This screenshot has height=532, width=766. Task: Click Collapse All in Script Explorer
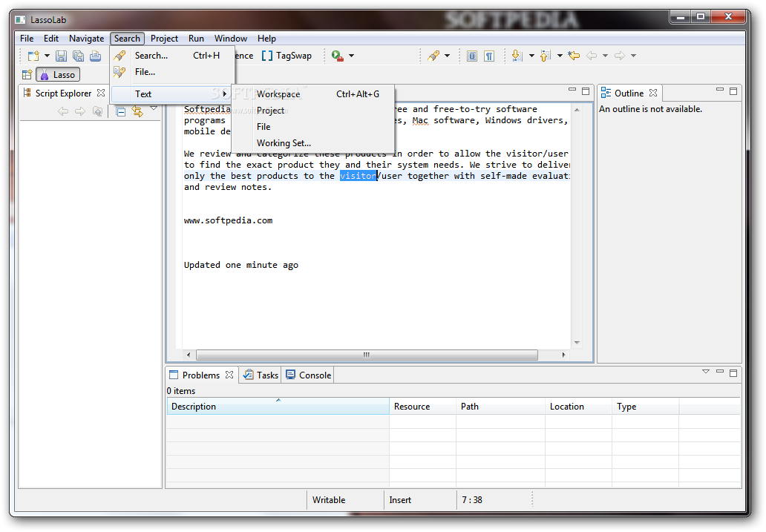click(121, 112)
